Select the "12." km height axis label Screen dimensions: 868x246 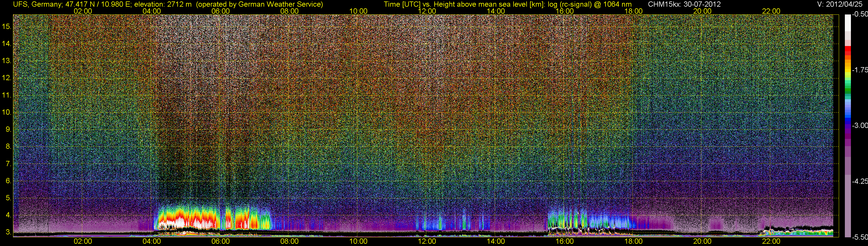click(x=7, y=78)
